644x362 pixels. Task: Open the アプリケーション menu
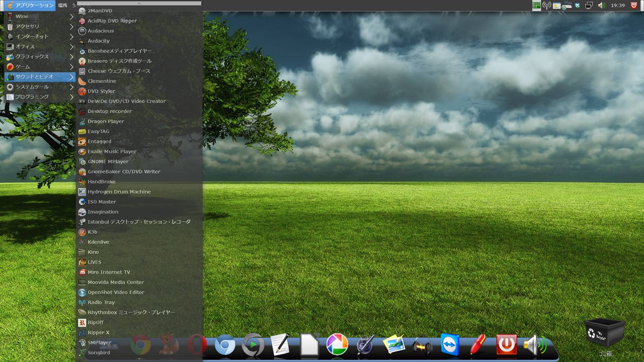[x=30, y=5]
